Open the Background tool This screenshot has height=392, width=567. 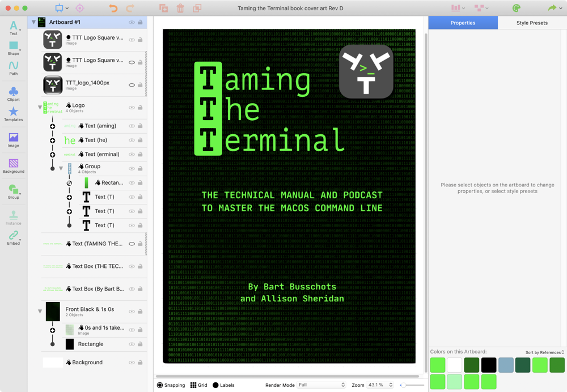[13, 165]
